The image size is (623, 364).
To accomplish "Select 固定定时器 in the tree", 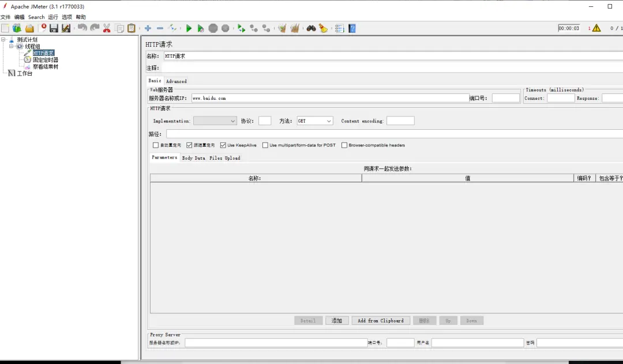I will coord(46,59).
